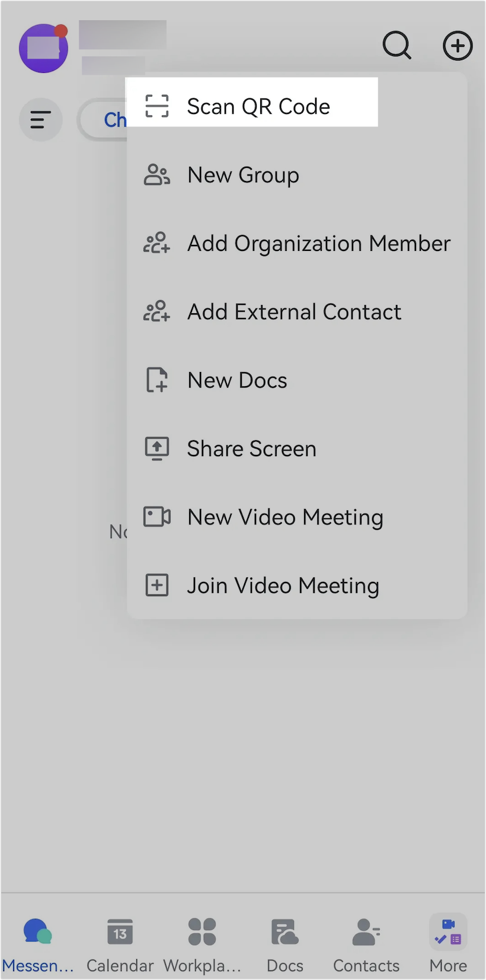486x980 pixels.
Task: Tap the plus icon in the top bar
Action: tap(458, 46)
